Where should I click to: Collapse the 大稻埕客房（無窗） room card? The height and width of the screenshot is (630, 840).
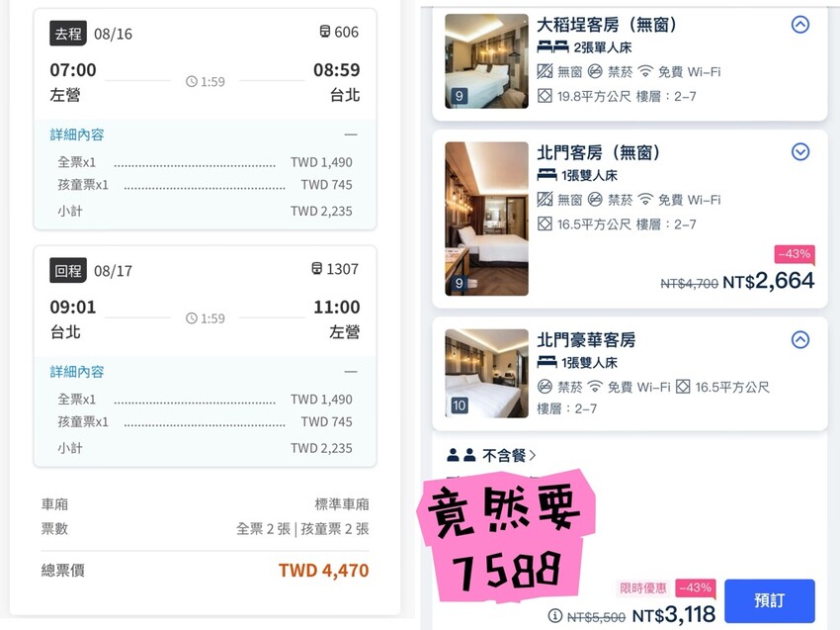pos(800,25)
